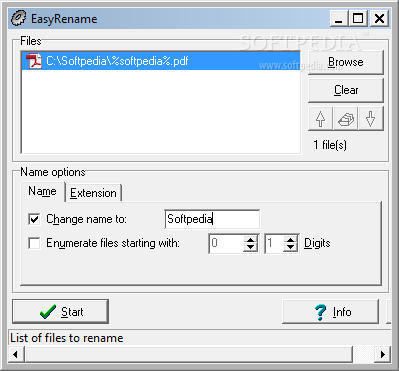This screenshot has height=371, width=399.
Task: Open the Info dialog
Action: point(330,312)
